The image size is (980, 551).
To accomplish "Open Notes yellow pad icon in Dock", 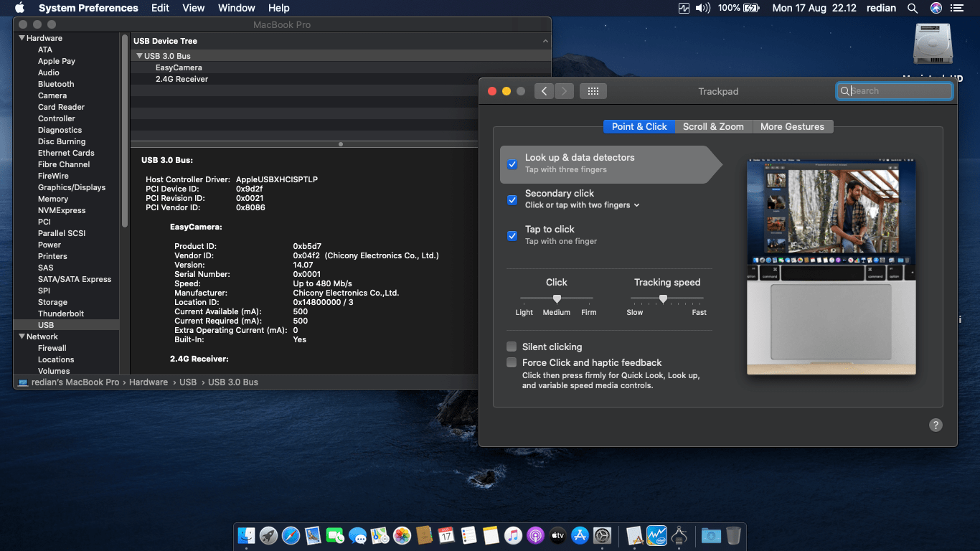I will [x=491, y=535].
